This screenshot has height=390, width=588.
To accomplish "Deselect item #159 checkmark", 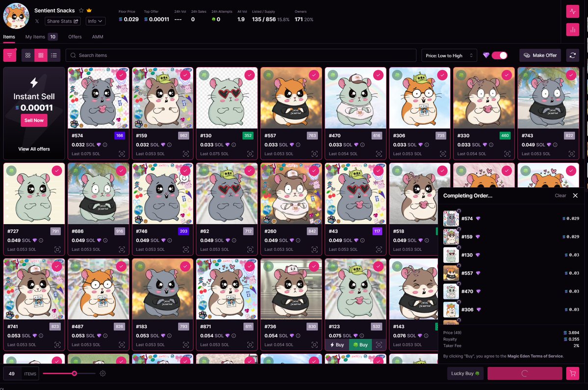I will 185,75.
